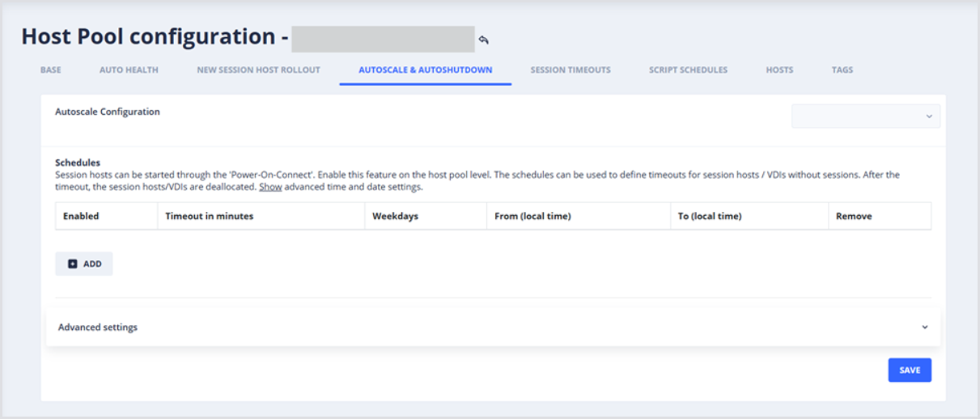This screenshot has width=980, height=419.
Task: Click the Show advanced time settings link
Action: coord(270,187)
